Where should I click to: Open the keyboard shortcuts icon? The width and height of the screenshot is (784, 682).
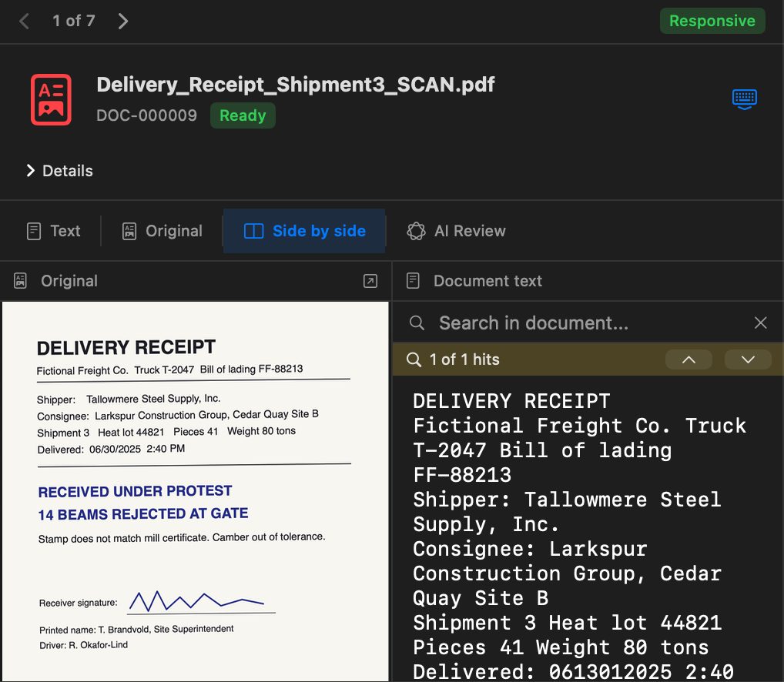coord(745,99)
